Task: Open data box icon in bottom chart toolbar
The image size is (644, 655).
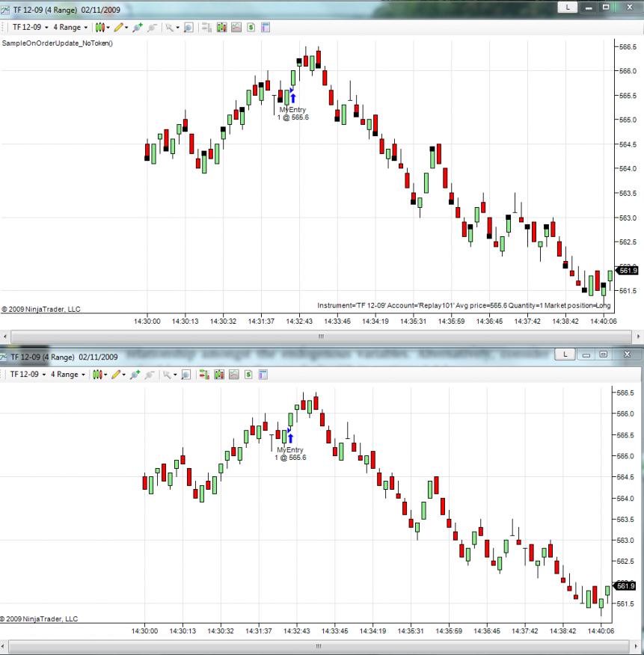Action: point(263,375)
